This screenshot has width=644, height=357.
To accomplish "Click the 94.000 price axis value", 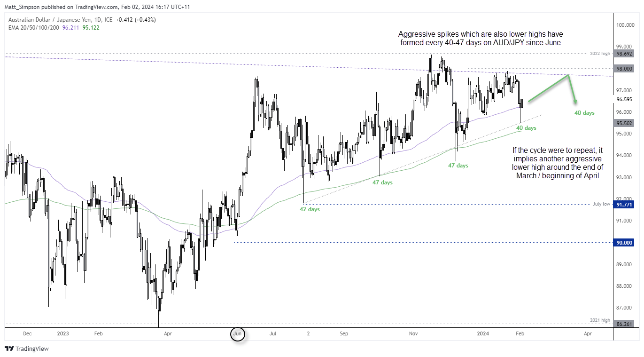I will pos(625,155).
